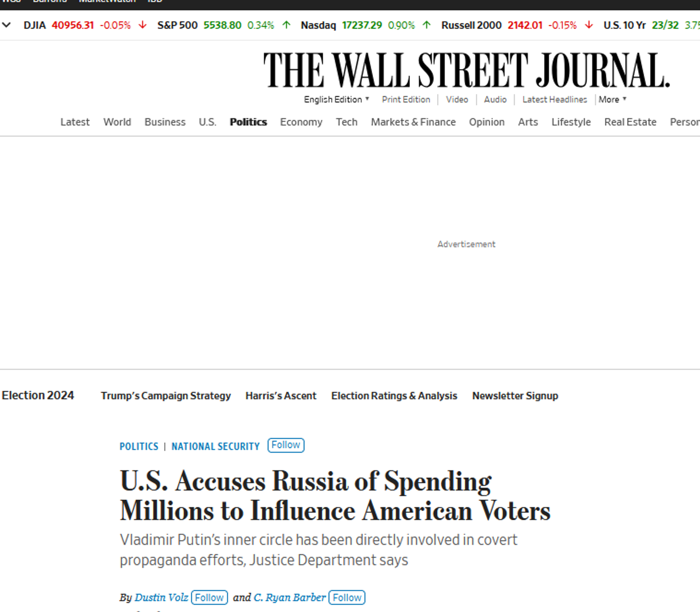Open Trump's Campaign Strategy link
Image resolution: width=700 pixels, height=612 pixels.
point(166,396)
